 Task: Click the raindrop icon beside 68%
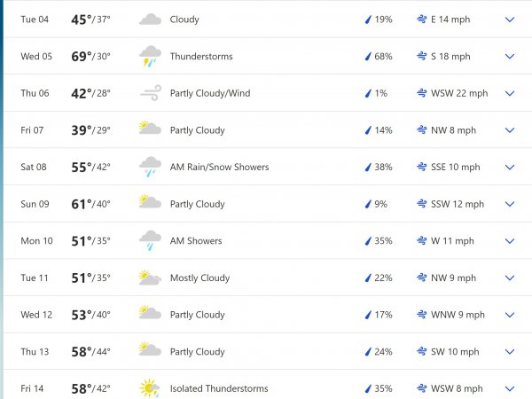click(x=368, y=57)
